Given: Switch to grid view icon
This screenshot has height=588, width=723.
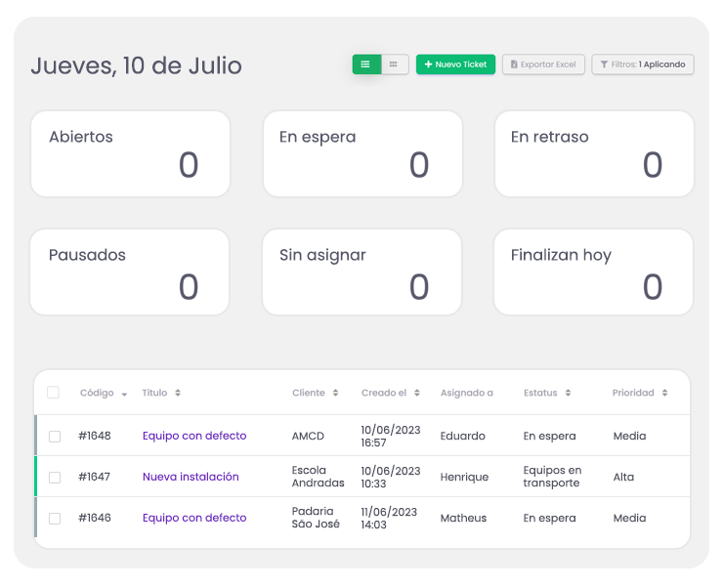Looking at the screenshot, I should click(394, 64).
